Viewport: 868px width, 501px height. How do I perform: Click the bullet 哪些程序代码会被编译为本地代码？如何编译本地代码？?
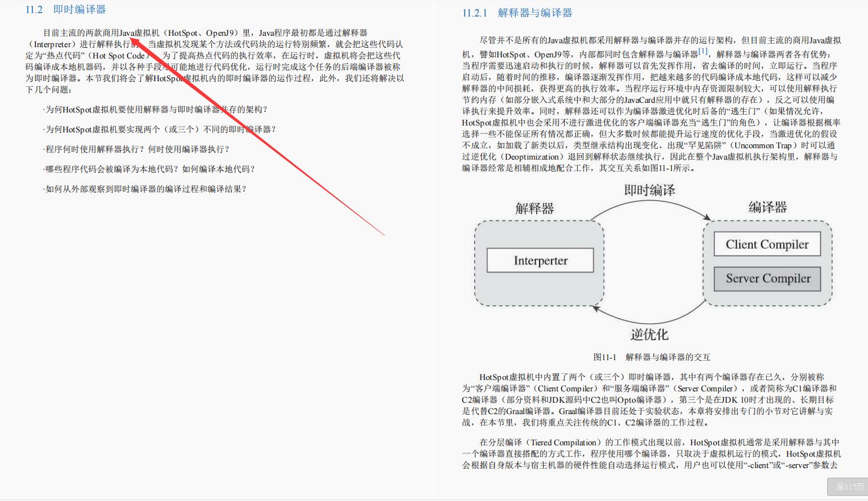tap(149, 169)
